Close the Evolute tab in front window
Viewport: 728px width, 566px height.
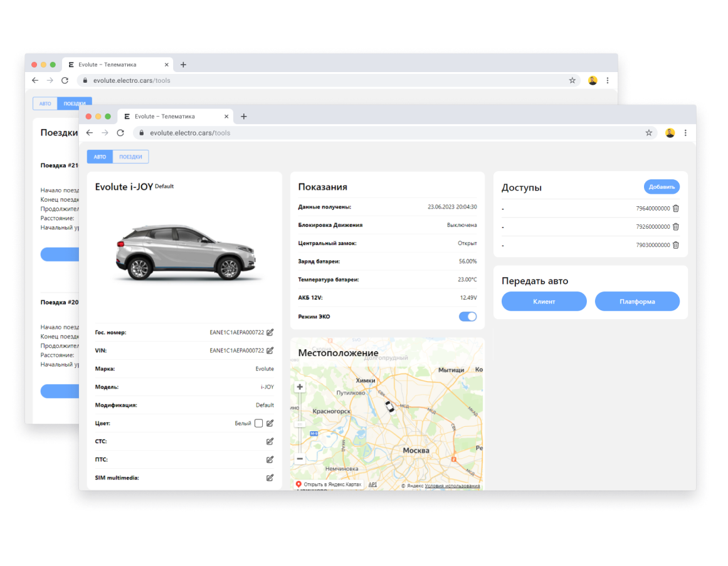[x=226, y=117]
